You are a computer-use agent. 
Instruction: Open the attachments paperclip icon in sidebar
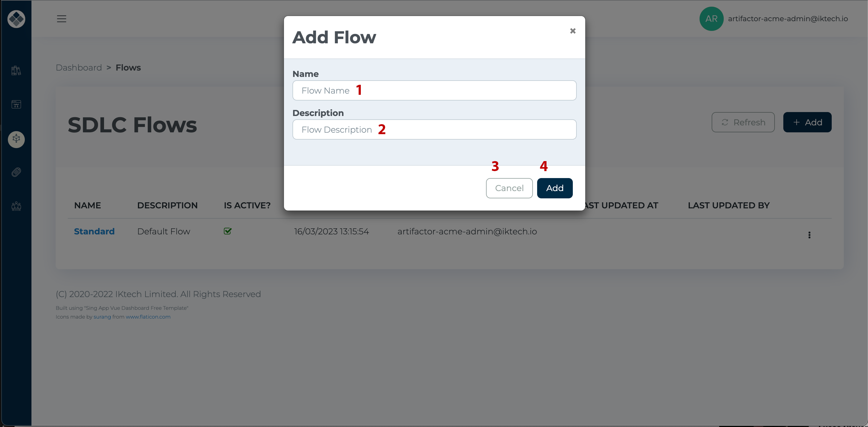coord(16,172)
